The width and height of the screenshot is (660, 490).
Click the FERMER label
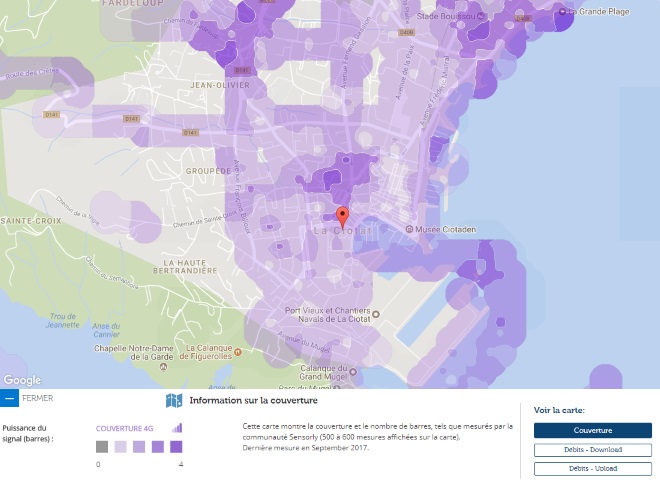point(38,398)
